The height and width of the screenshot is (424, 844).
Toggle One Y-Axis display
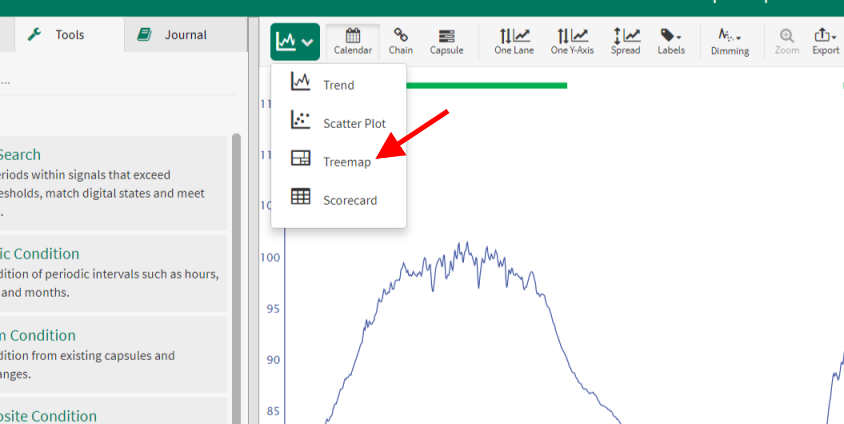click(571, 41)
